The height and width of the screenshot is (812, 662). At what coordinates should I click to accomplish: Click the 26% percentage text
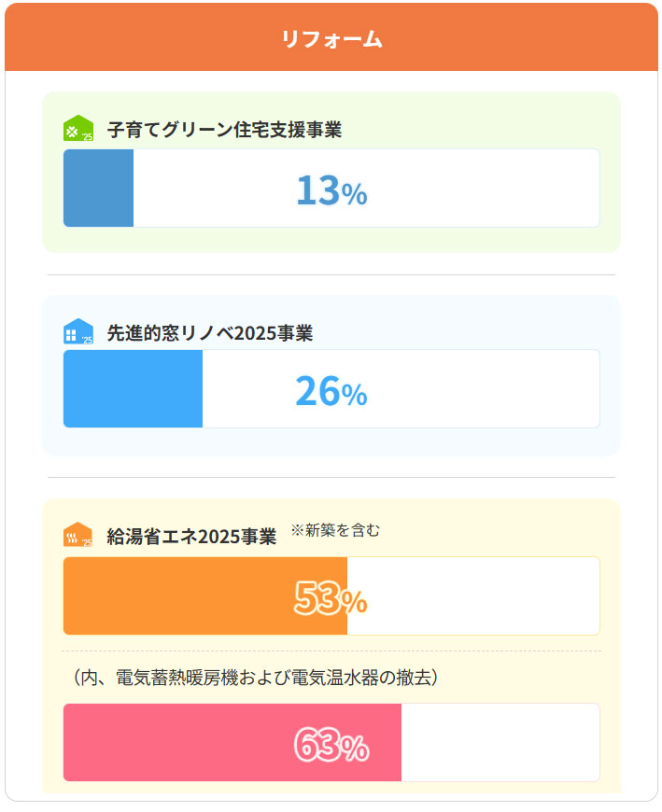pyautogui.click(x=331, y=393)
